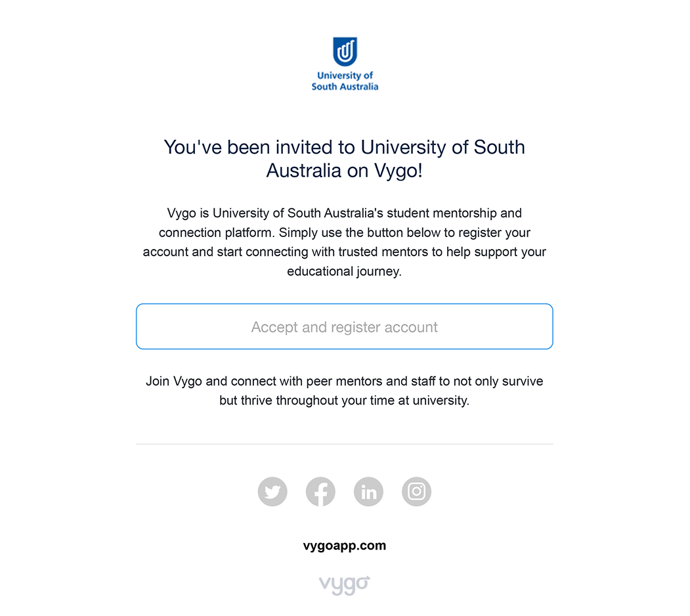The height and width of the screenshot is (616, 690).
Task: Click the 'Join Vygo' supporting text
Action: point(344,390)
